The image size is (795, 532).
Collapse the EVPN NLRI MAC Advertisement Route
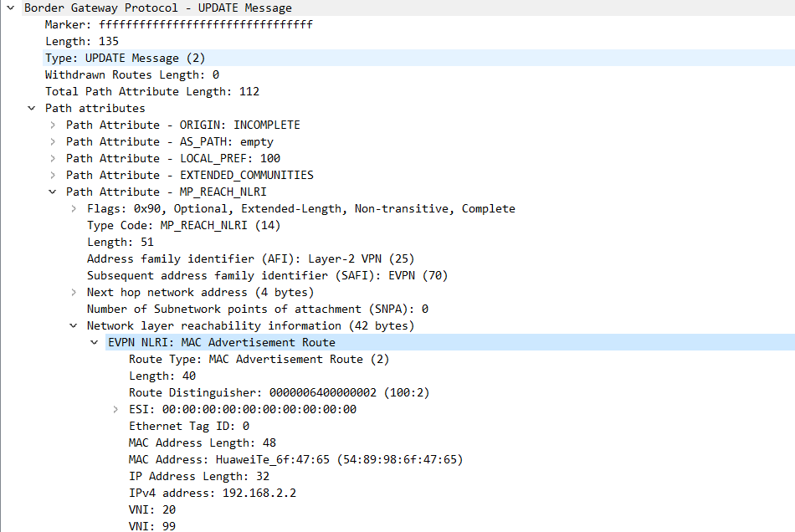pyautogui.click(x=94, y=342)
